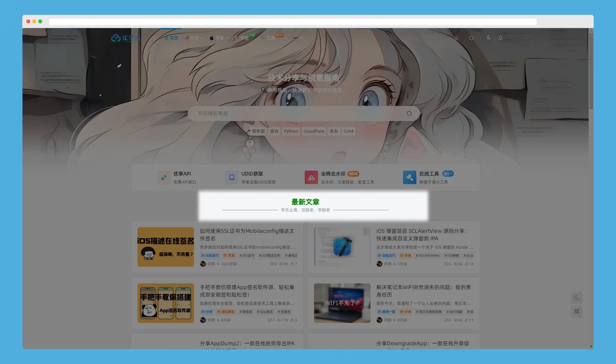This screenshot has width=616, height=364.
Task: Click views icon on WiFi消失 article
Action: tap(455, 320)
